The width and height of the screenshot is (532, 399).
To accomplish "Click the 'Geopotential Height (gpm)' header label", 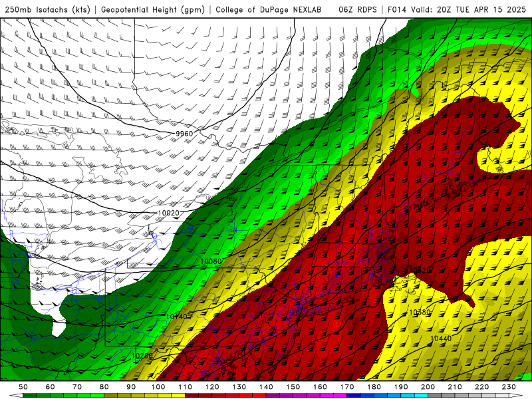I will [x=153, y=9].
